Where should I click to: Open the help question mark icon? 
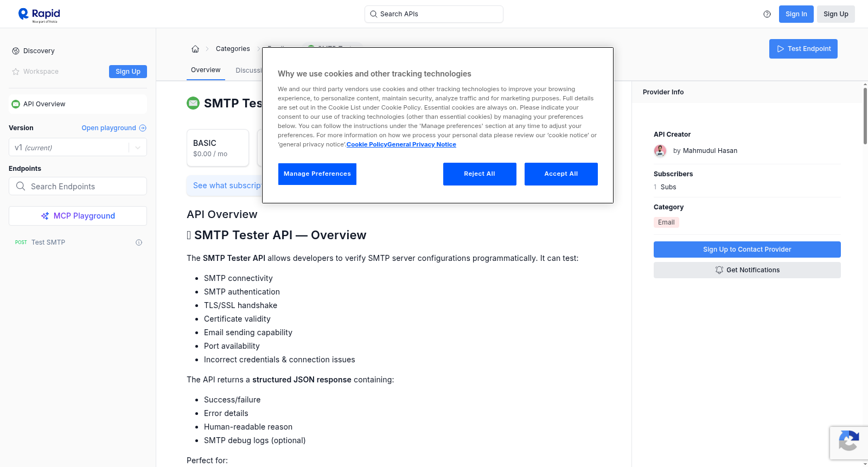pyautogui.click(x=767, y=14)
